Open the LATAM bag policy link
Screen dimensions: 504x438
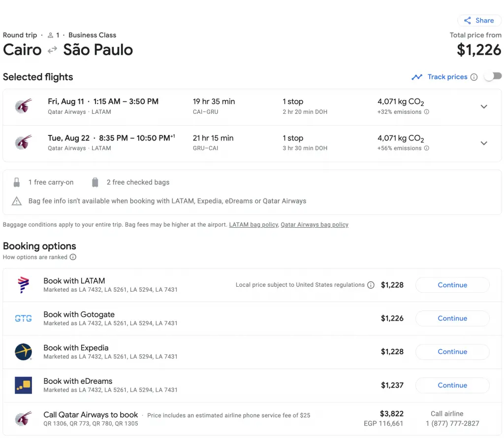pos(253,225)
